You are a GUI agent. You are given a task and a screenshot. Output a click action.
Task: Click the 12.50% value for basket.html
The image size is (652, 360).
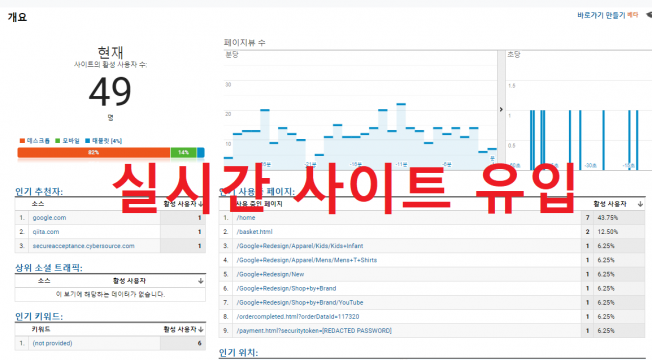pyautogui.click(x=608, y=232)
